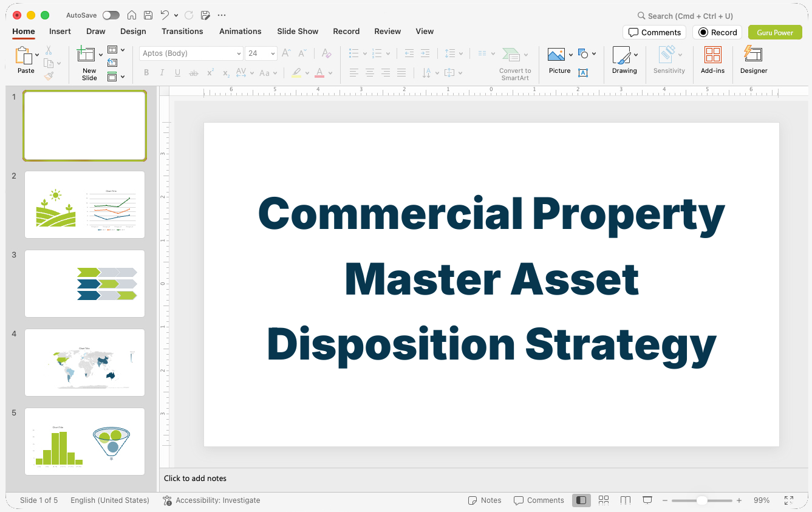Expand the Shapes gallery dropdown

click(593, 53)
